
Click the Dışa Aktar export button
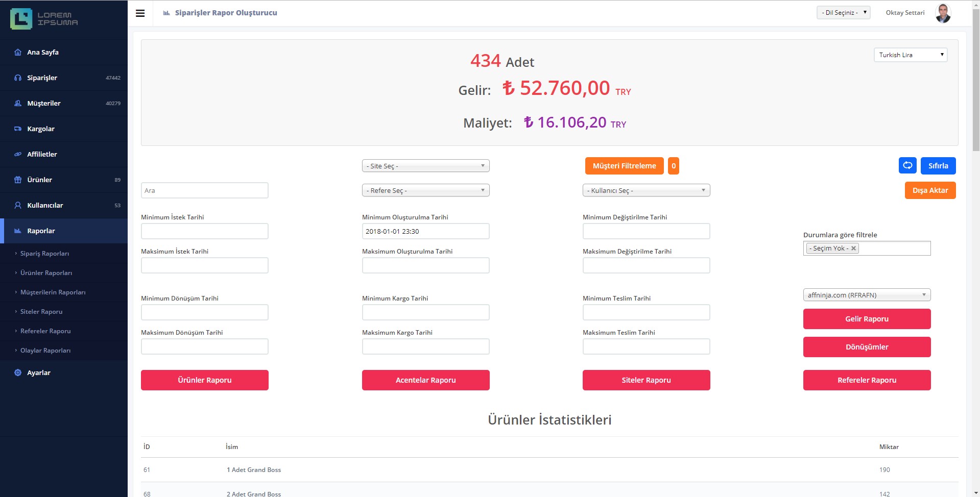point(930,190)
